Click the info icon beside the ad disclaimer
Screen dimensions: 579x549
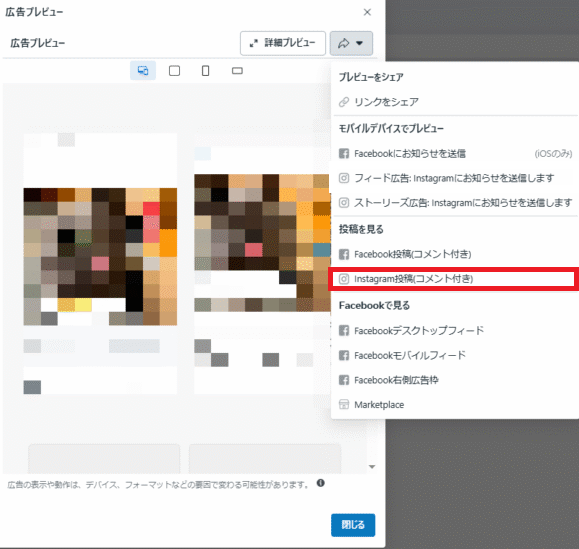point(321,483)
